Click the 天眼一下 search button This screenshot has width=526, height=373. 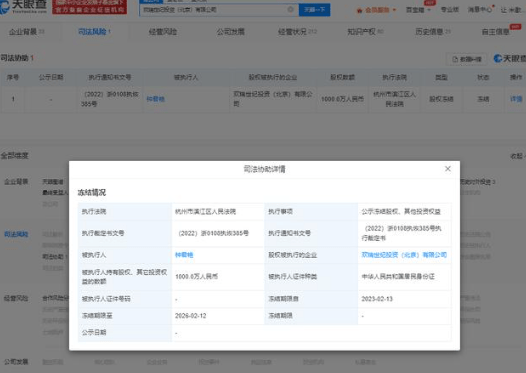(x=314, y=10)
